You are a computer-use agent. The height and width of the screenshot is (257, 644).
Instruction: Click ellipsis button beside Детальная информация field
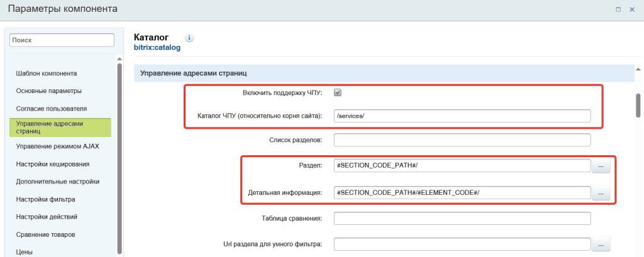point(601,193)
